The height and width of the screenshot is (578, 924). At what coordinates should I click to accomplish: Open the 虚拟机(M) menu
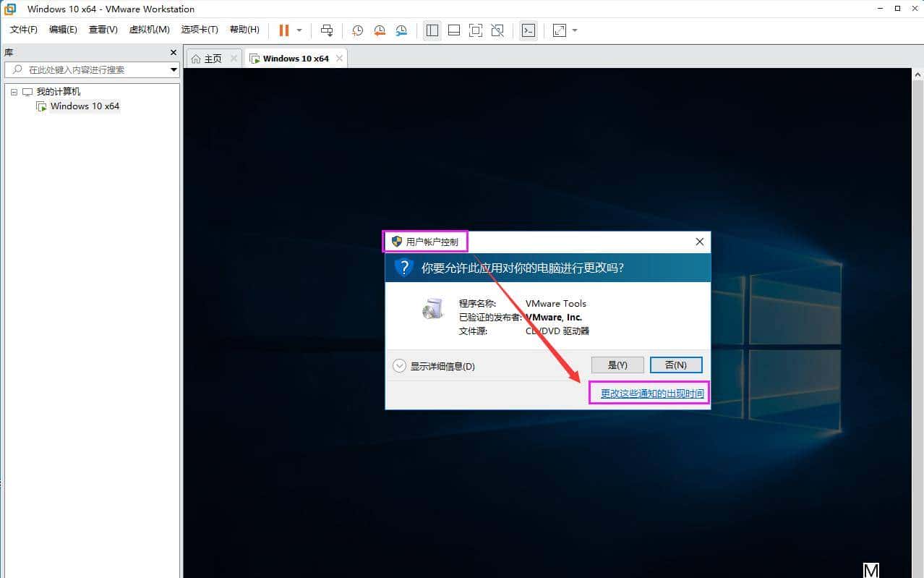149,30
